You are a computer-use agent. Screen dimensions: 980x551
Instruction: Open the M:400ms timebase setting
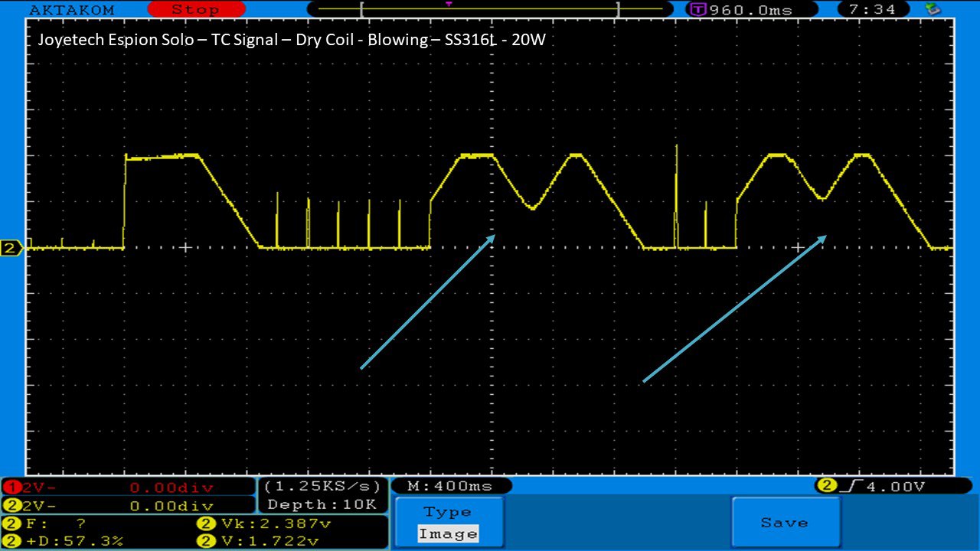point(451,486)
